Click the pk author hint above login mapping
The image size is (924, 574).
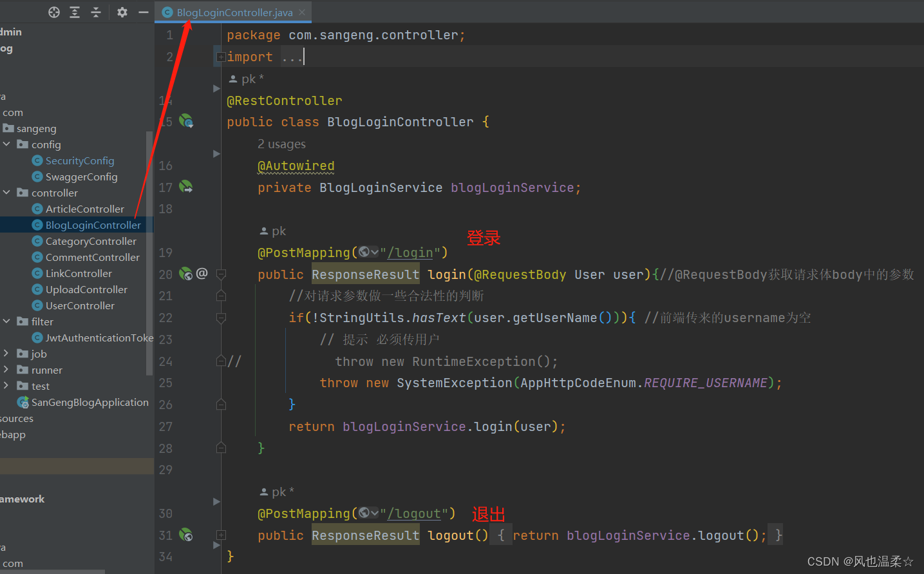(x=272, y=231)
